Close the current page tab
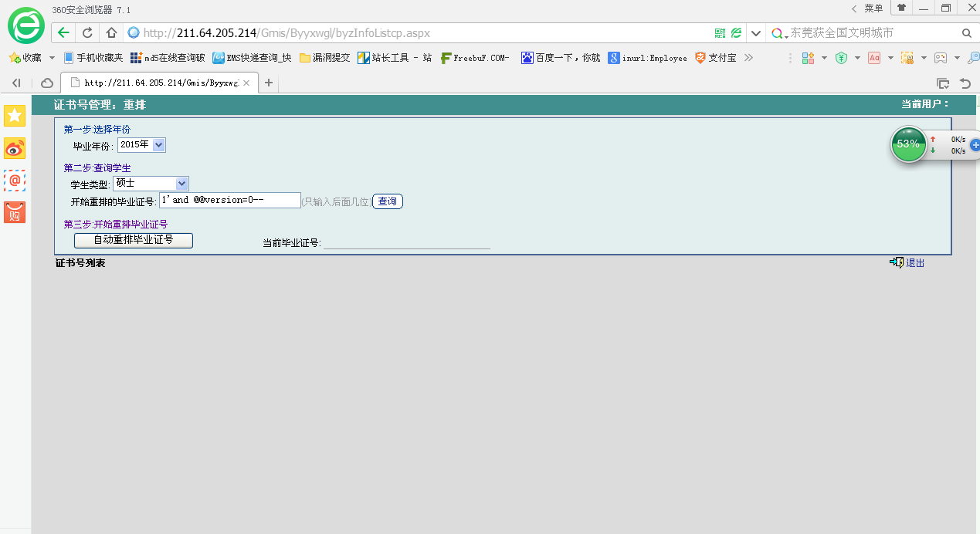The image size is (980, 534). (247, 83)
